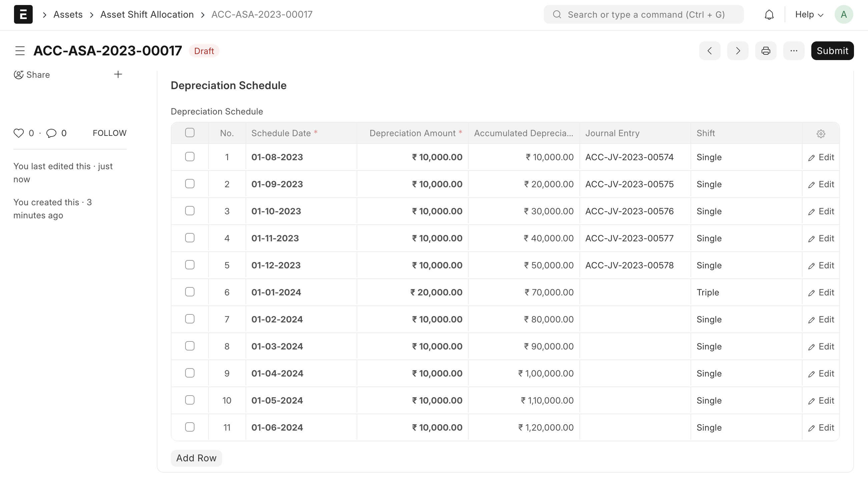868x482 pixels.
Task: Open user avatar menu
Action: [843, 14]
